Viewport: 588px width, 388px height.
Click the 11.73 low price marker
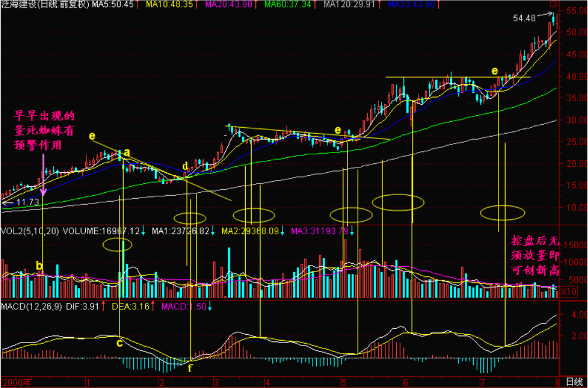coord(27,202)
